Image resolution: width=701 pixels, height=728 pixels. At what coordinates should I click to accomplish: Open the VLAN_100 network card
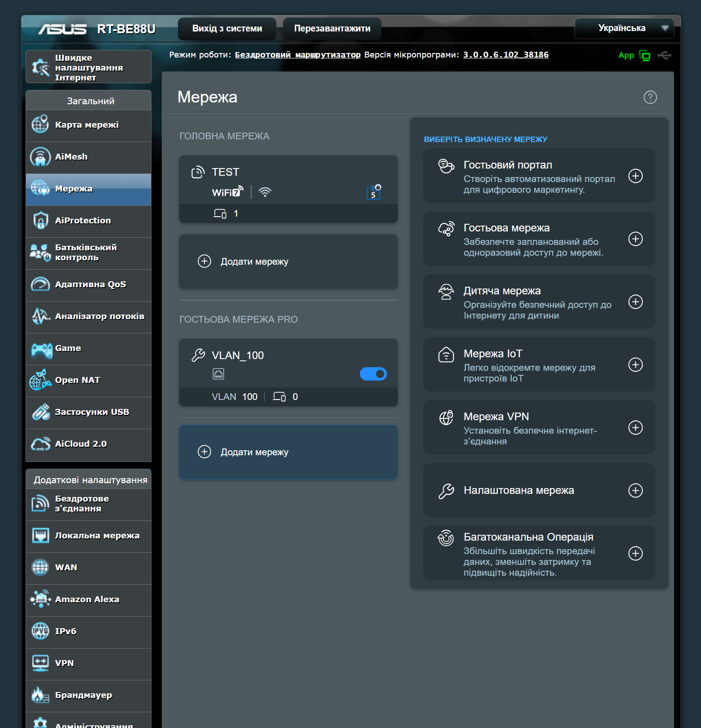pos(288,372)
